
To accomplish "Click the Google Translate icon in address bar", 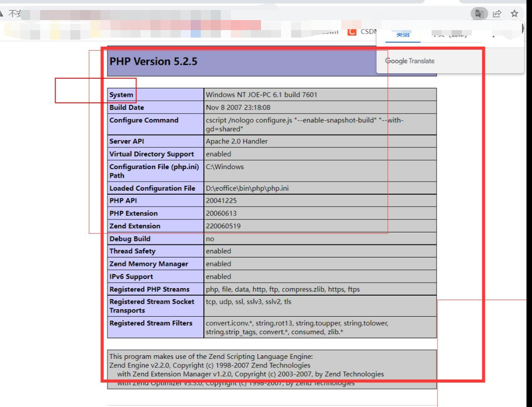I will coord(479,14).
